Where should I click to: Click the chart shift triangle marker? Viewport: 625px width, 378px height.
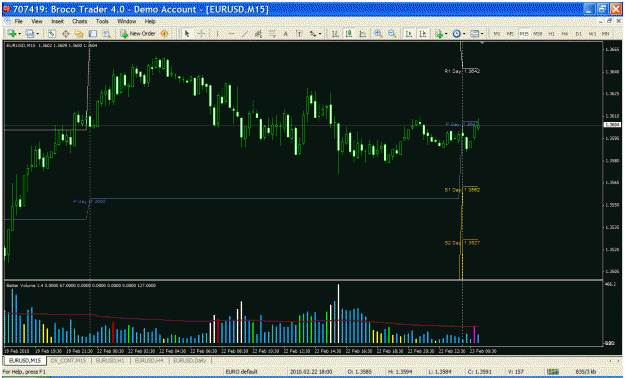[x=482, y=43]
